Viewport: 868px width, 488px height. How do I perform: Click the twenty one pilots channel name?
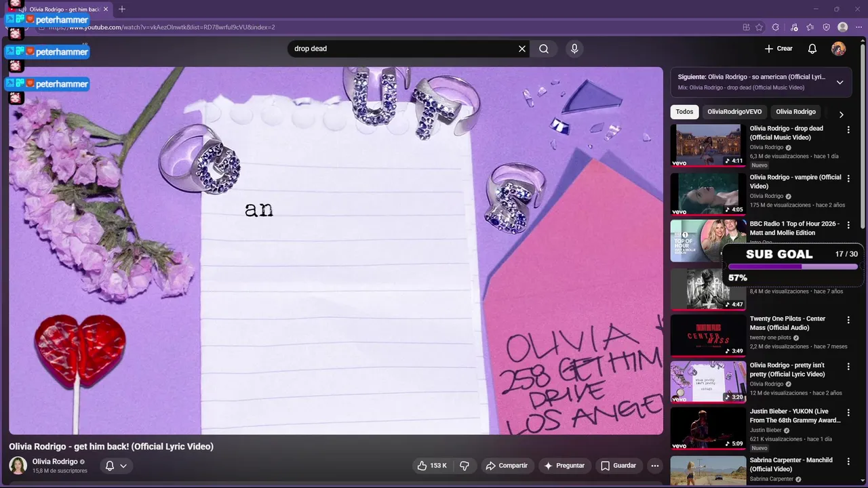pyautogui.click(x=770, y=338)
